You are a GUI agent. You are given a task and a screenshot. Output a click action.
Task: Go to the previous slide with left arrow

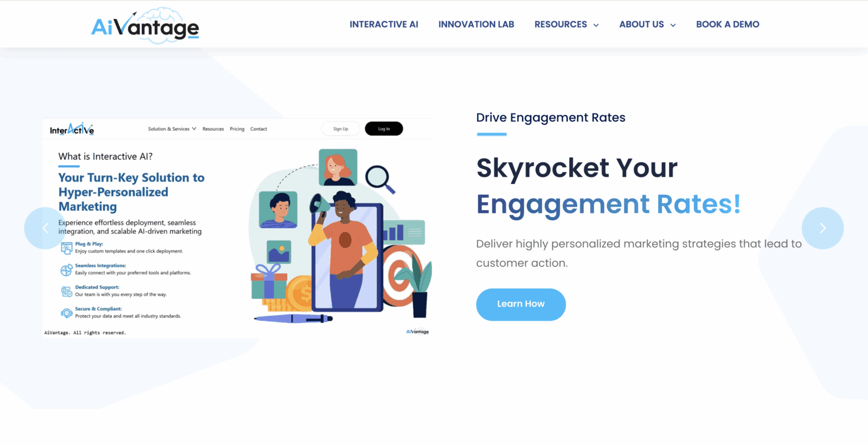click(x=45, y=228)
